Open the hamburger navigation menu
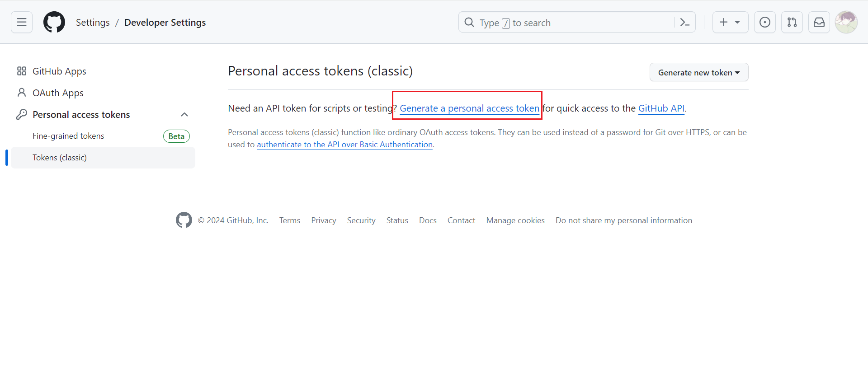 (x=22, y=22)
